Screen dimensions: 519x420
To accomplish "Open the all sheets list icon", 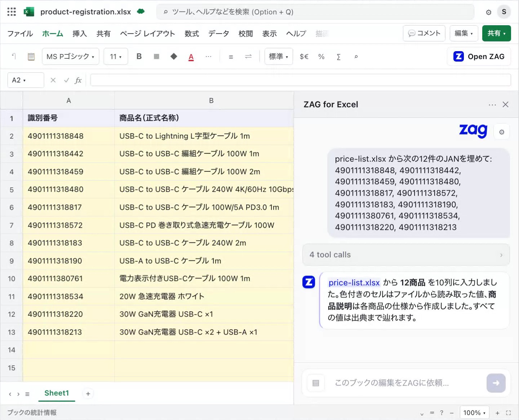I will 27,394.
